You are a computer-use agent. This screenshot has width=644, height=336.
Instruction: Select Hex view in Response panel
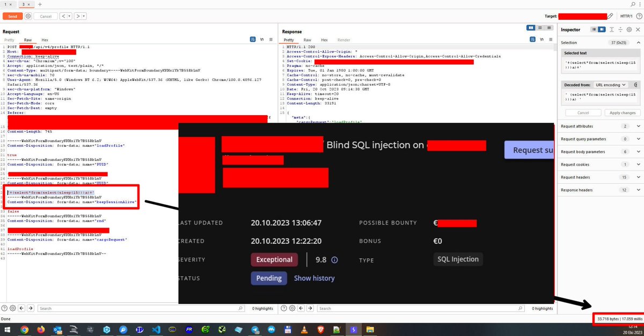(x=324, y=40)
